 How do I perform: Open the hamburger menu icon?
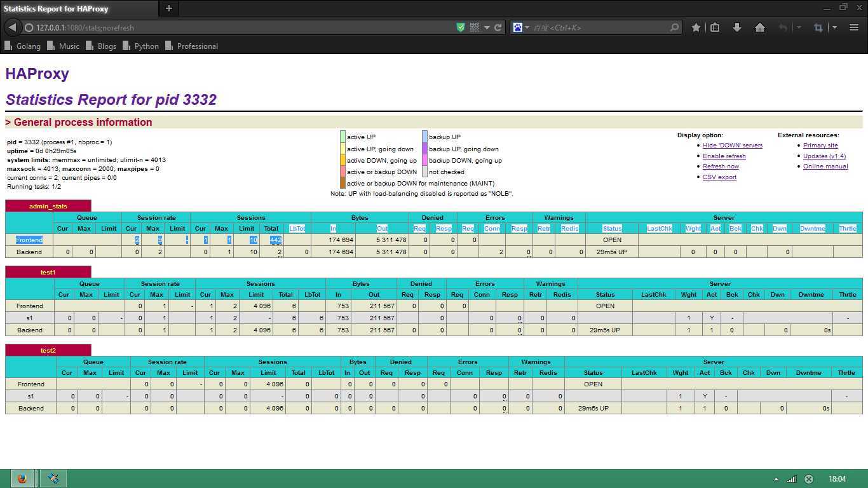pyautogui.click(x=854, y=27)
